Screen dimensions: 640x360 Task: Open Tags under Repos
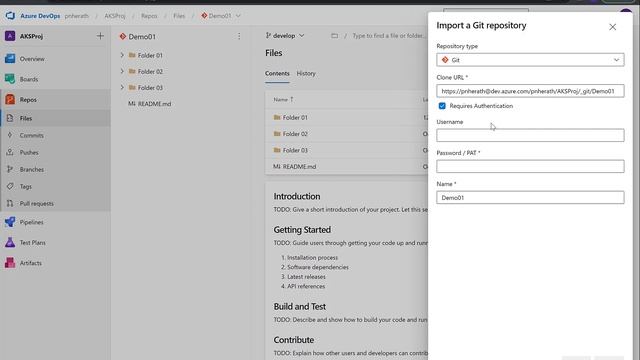point(25,187)
